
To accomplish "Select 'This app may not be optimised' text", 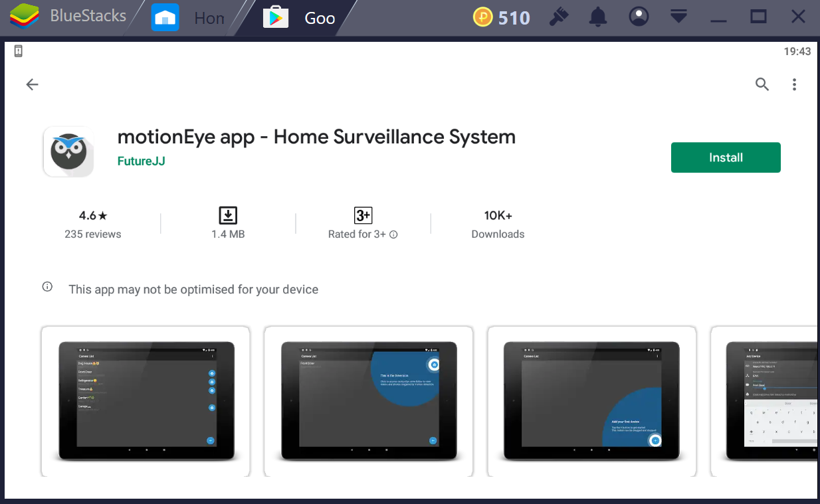I will click(193, 290).
